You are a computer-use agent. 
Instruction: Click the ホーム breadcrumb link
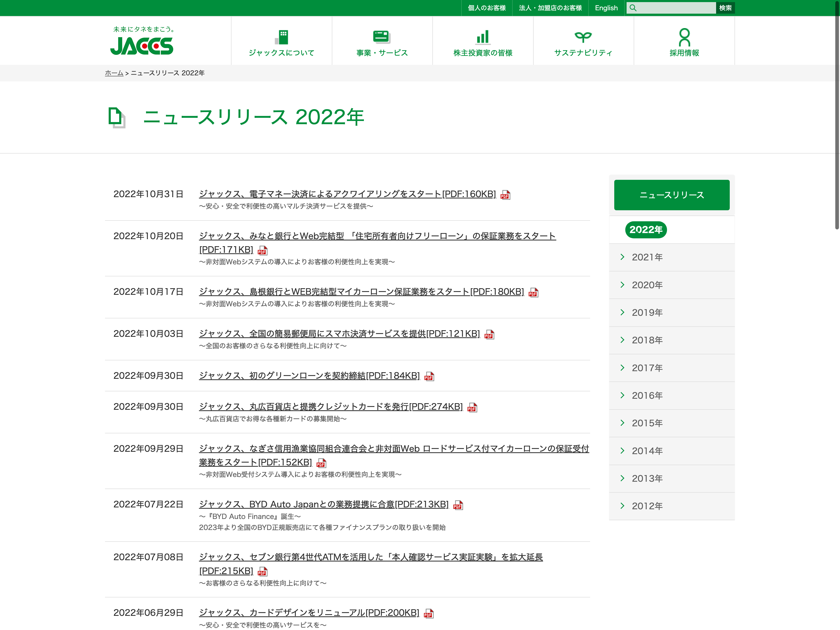click(x=114, y=73)
